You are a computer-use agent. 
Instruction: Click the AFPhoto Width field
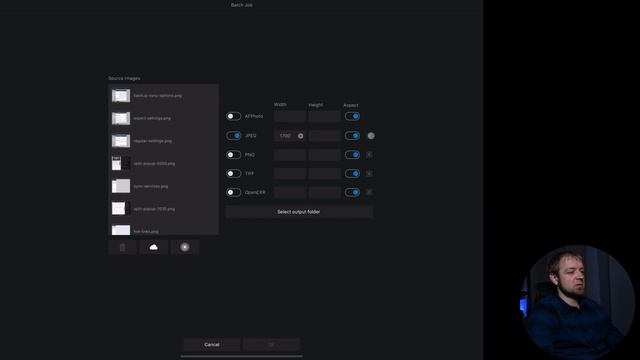(290, 116)
